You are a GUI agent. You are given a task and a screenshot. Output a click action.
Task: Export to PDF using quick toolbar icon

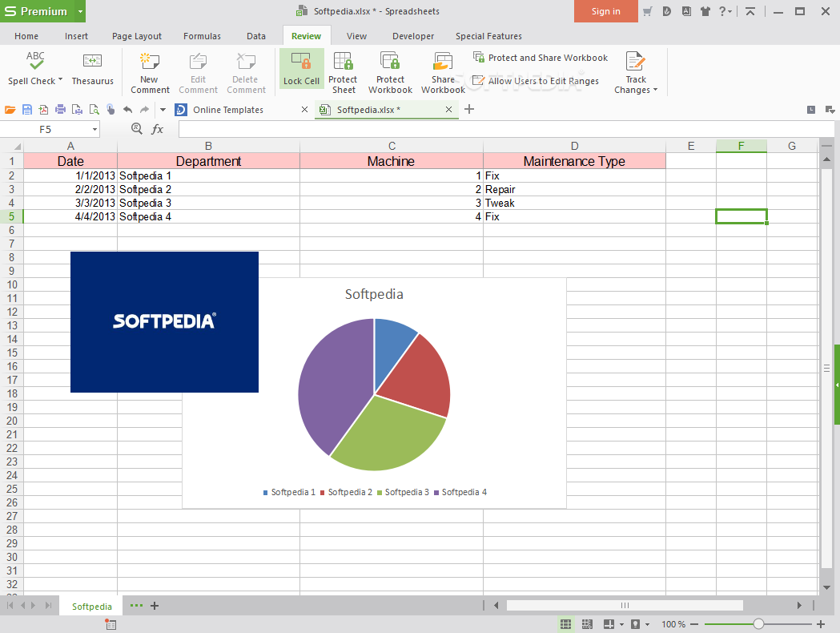click(43, 110)
